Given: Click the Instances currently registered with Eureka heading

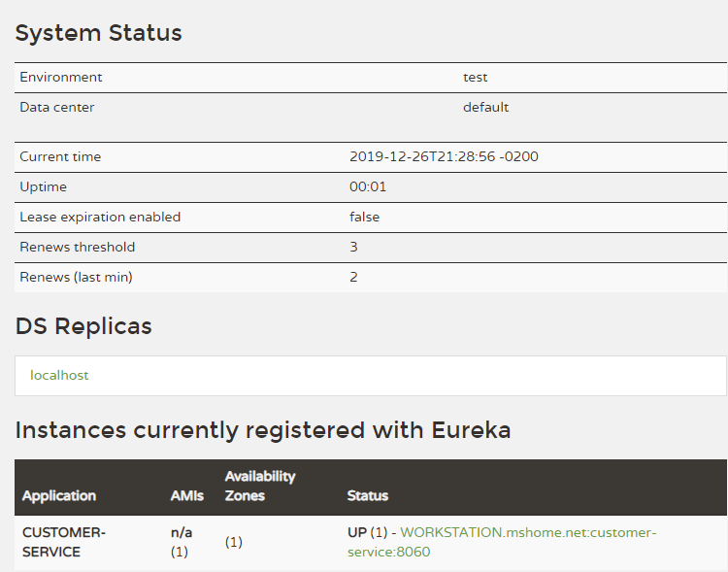Looking at the screenshot, I should pos(263,430).
